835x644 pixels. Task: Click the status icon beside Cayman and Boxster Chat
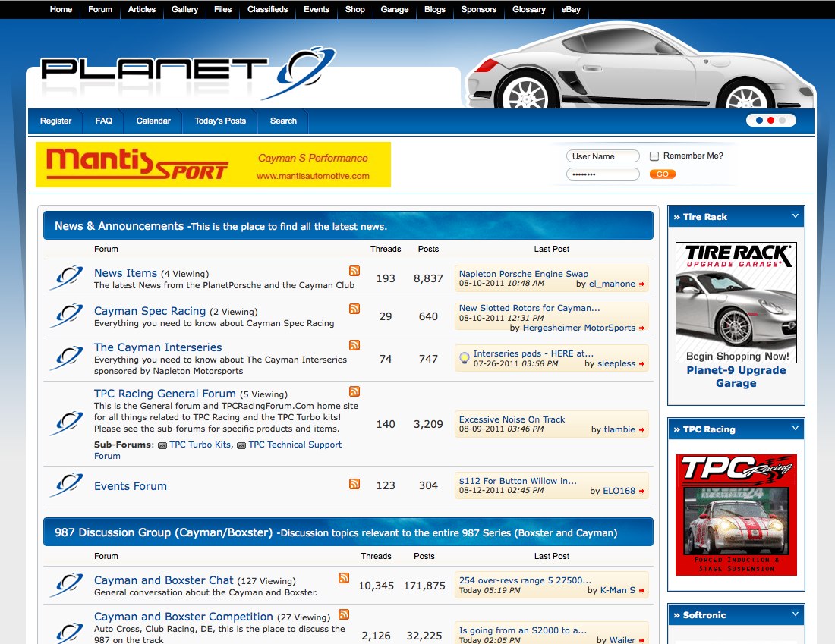pyautogui.click(x=67, y=585)
